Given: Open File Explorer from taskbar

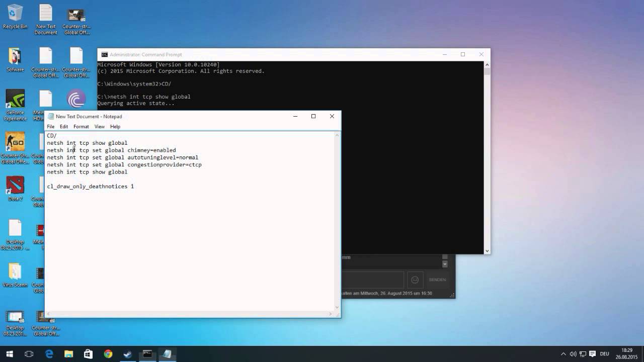Looking at the screenshot, I should (x=69, y=354).
